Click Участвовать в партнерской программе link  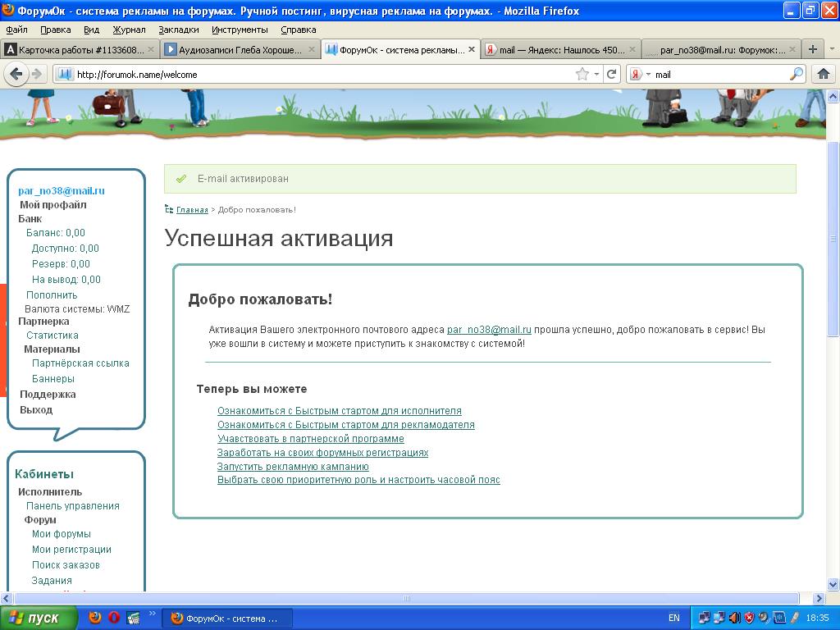310,439
